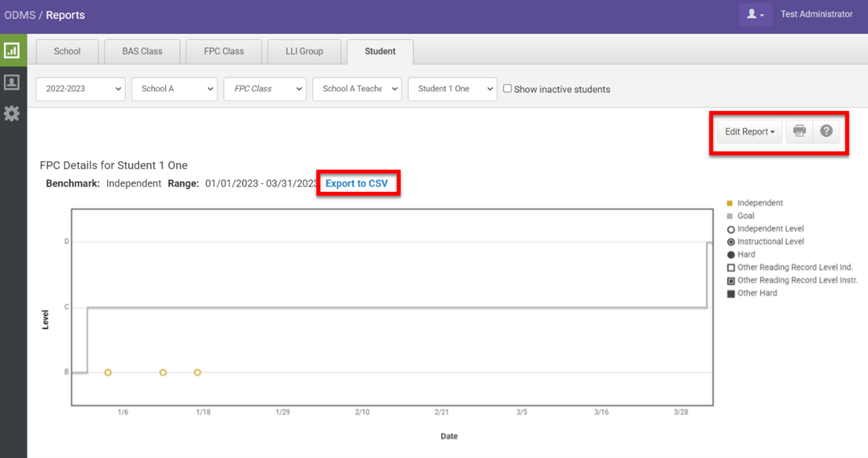Enable Show inactive students checkbox

(507, 89)
